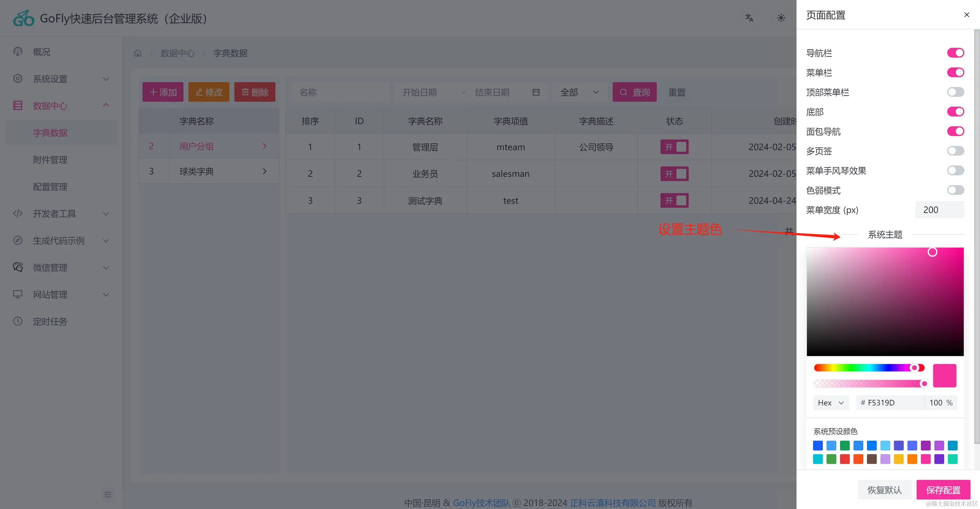The height and width of the screenshot is (509, 980).
Task: Enable 顶部菜单栏 switch
Action: point(955,92)
